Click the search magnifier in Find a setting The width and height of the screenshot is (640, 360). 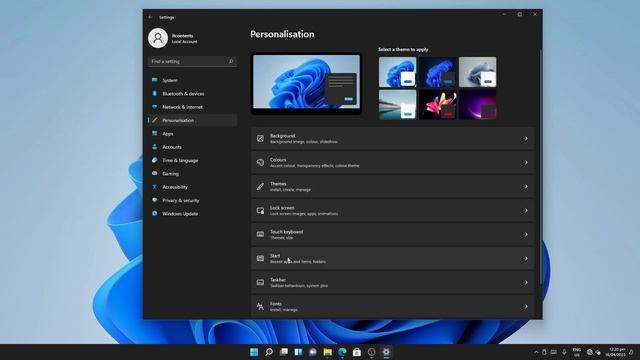(231, 61)
